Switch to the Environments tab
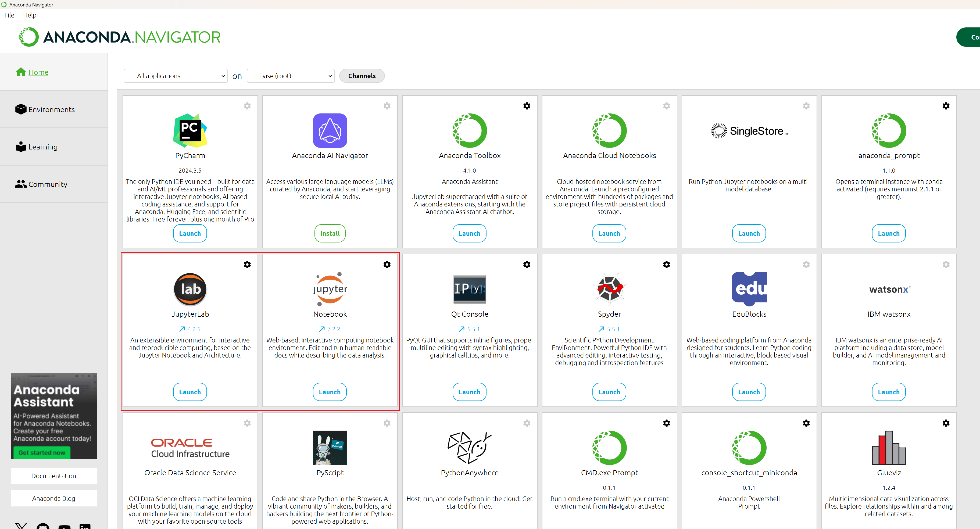Screen dimensions: 980x529 51,110
